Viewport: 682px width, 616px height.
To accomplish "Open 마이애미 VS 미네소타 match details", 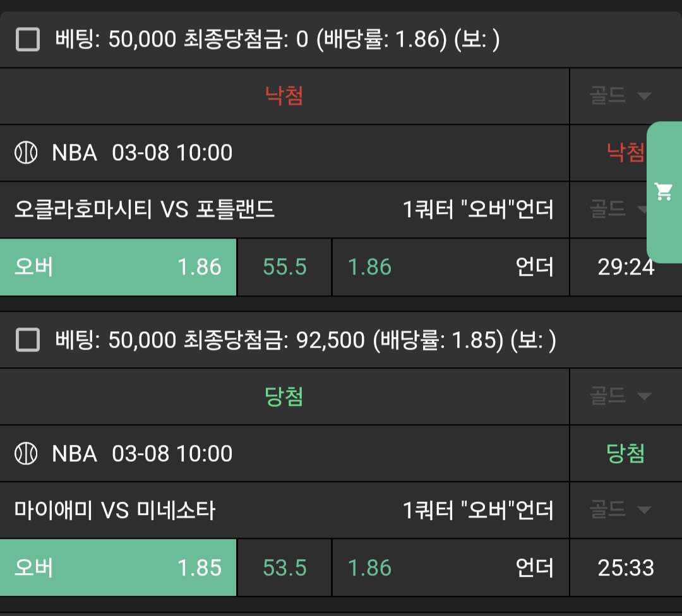I will click(115, 509).
